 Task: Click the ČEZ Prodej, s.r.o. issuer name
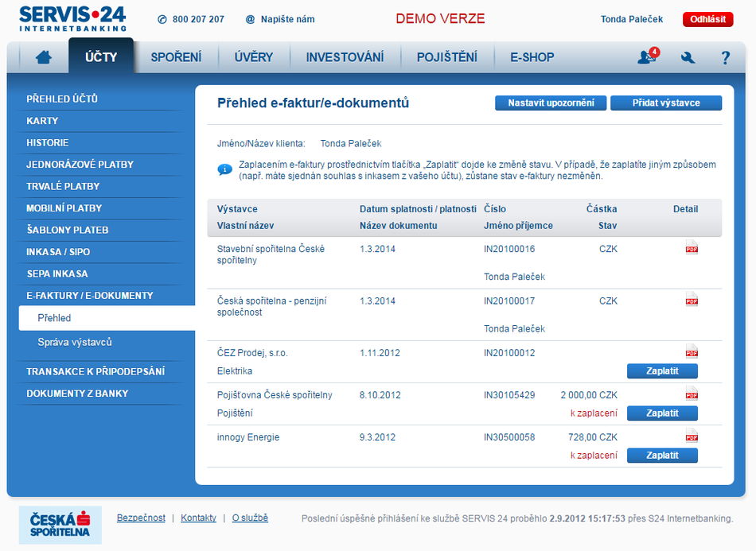252,353
